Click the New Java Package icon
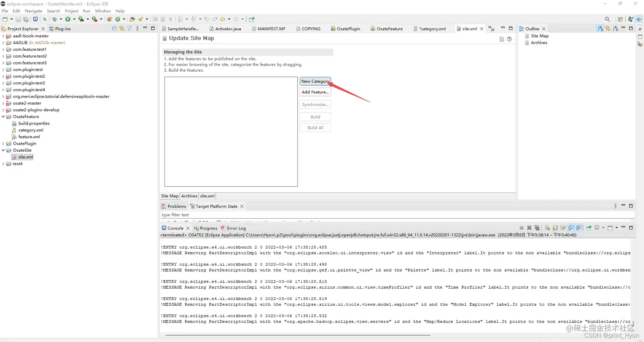This screenshot has height=342, width=644. 109,19
